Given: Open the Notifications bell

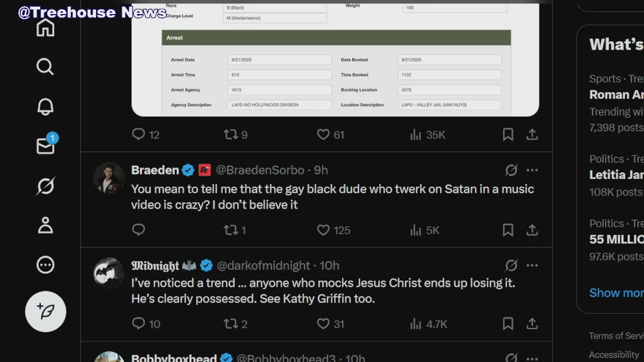Looking at the screenshot, I should 45,107.
